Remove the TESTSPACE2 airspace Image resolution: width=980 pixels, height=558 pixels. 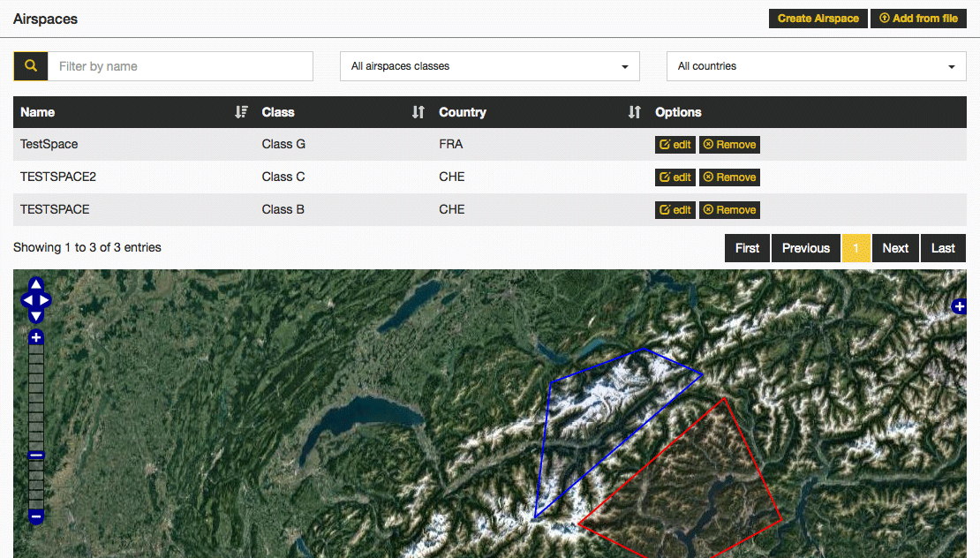[729, 177]
